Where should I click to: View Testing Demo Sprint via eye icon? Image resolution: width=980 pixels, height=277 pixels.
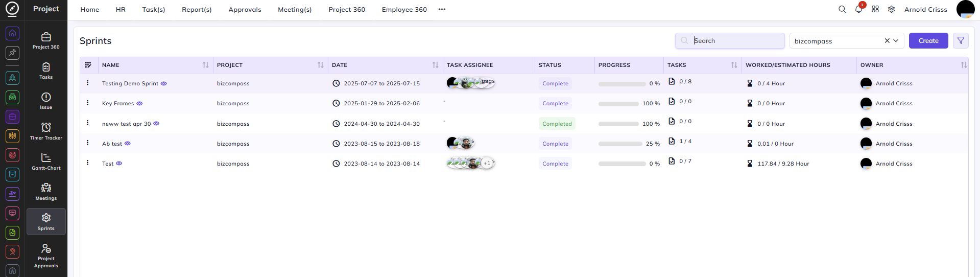click(x=164, y=83)
